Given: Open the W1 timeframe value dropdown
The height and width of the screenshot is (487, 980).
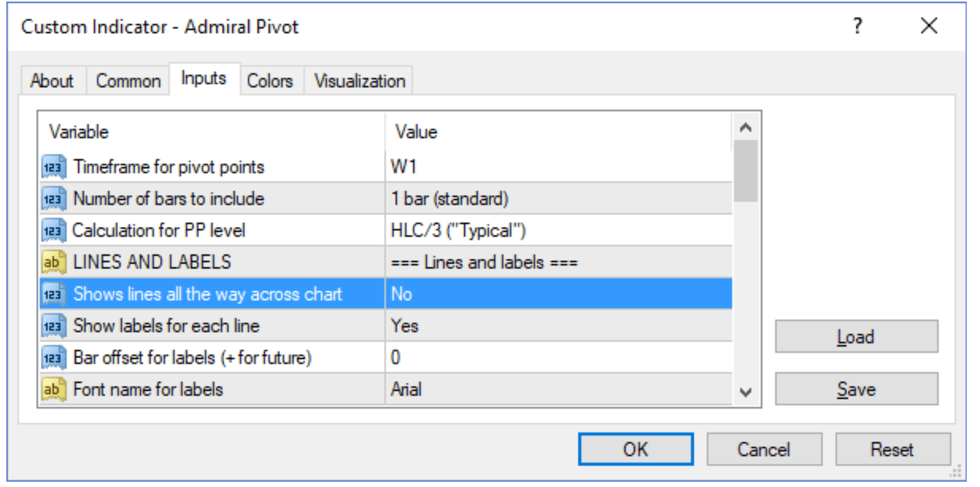Looking at the screenshot, I should tap(559, 166).
